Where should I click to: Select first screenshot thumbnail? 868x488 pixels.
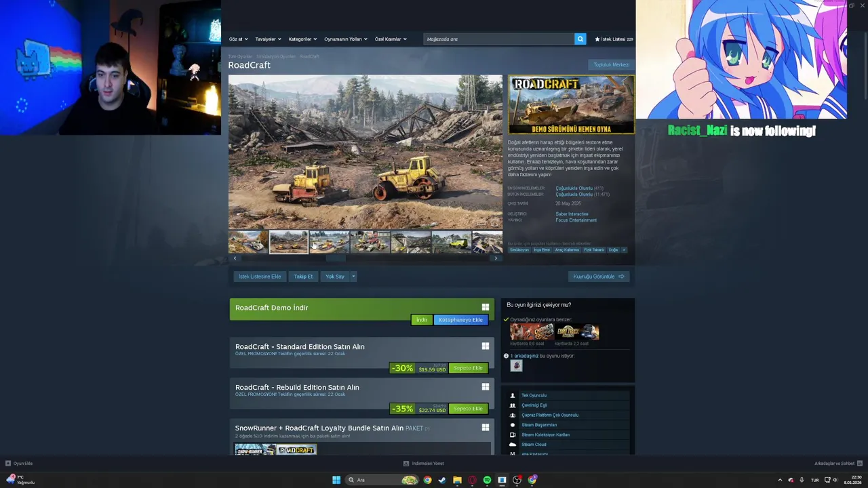click(x=248, y=242)
